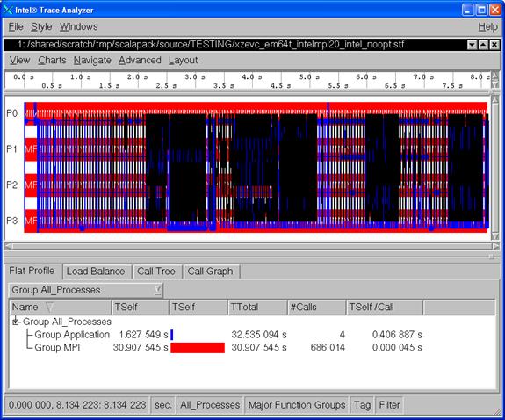Screen dimensions: 505x420
Task: Click the P0 process label
Action: (x=12, y=113)
